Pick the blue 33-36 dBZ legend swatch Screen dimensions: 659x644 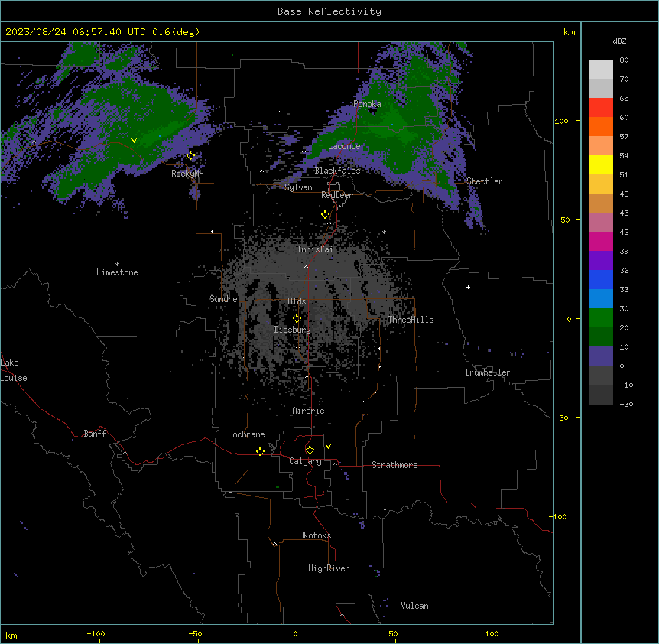click(601, 279)
